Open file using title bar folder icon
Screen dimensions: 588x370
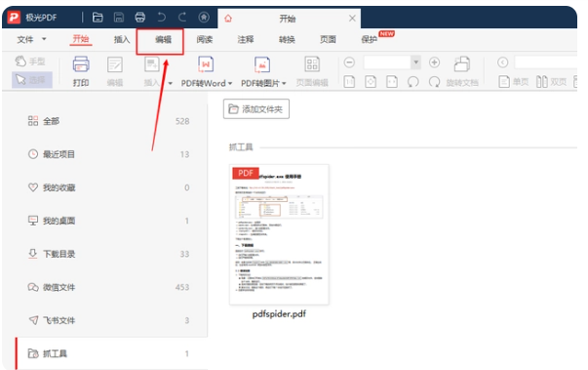click(98, 18)
